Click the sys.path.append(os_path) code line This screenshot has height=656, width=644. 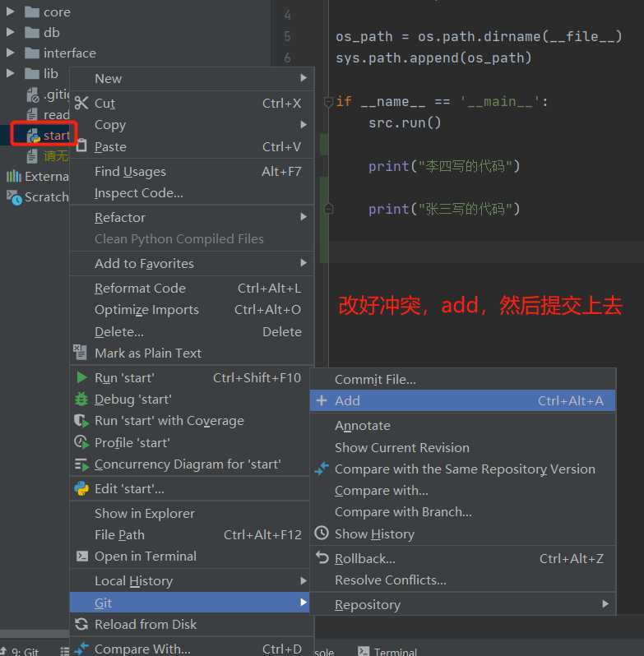tap(433, 58)
